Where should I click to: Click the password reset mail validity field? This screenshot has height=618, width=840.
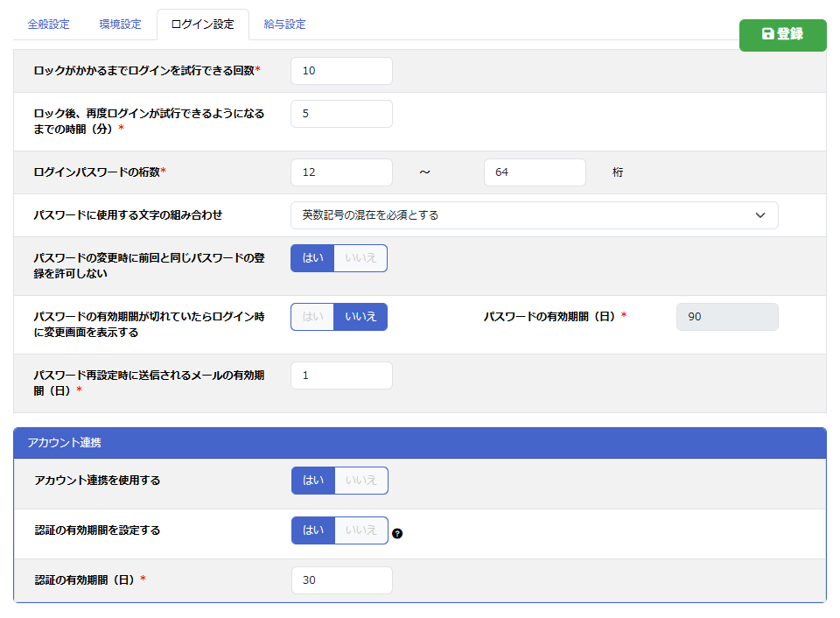tap(341, 376)
